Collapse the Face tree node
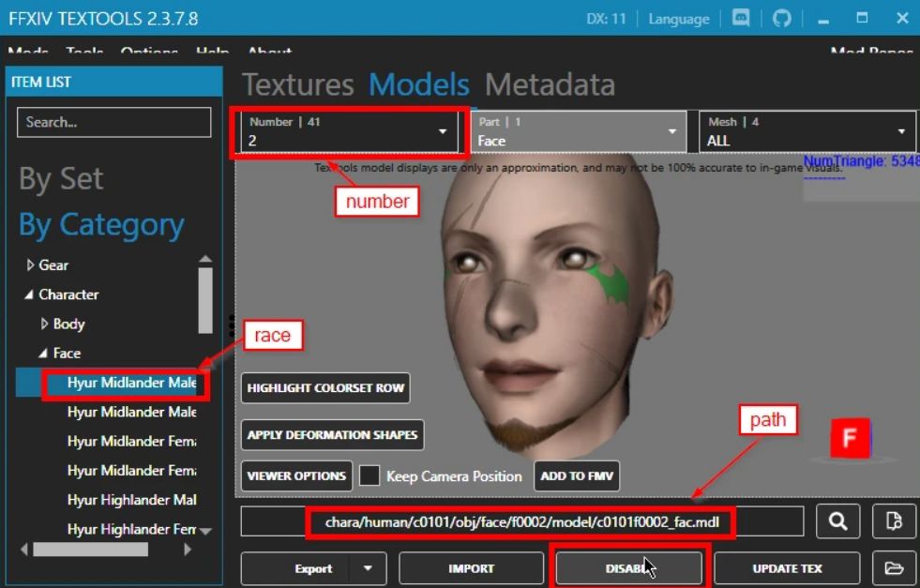 (x=43, y=354)
